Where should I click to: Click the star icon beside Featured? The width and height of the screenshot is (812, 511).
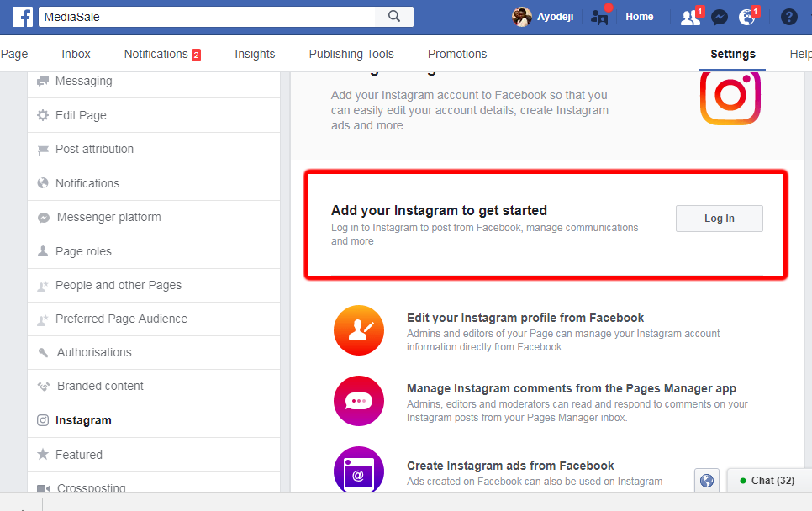point(43,454)
